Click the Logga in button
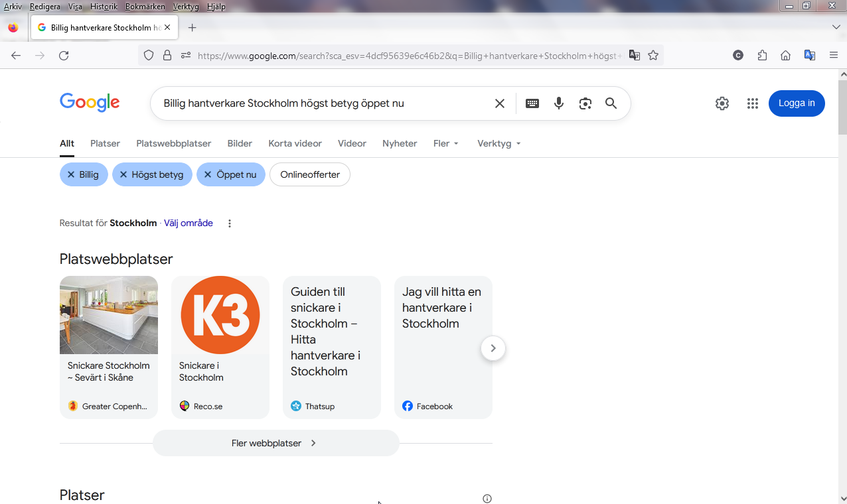Viewport: 847px width, 504px height. coord(796,103)
